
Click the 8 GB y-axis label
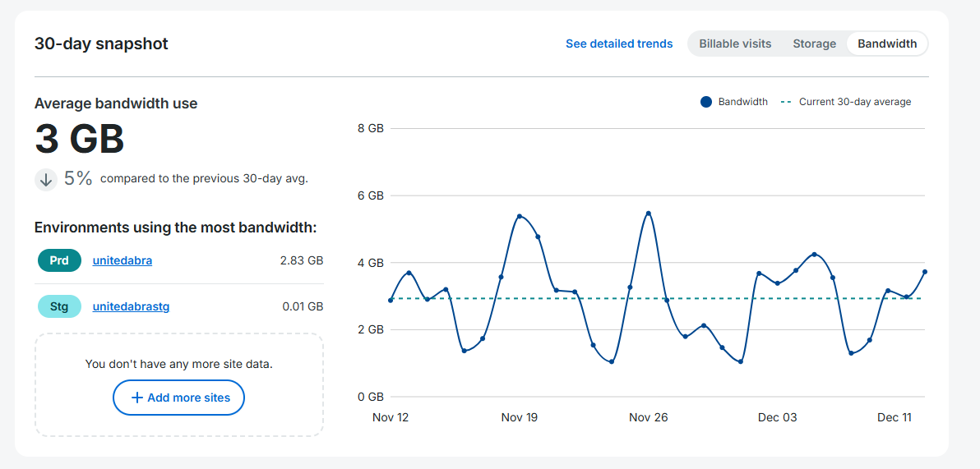tap(370, 129)
